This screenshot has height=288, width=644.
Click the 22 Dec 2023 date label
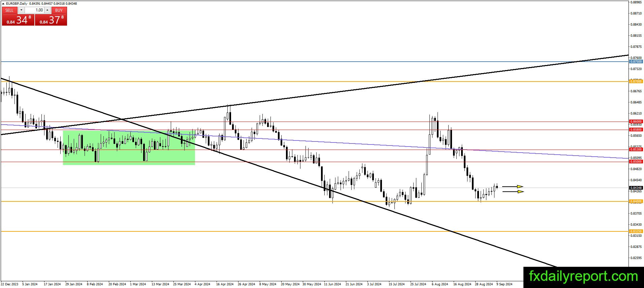click(10, 284)
